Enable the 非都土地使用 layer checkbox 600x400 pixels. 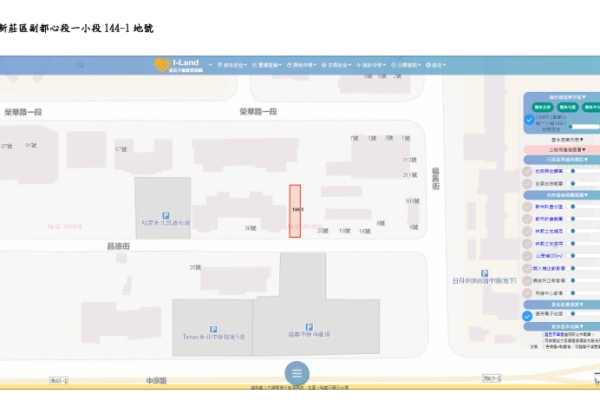coord(527,243)
